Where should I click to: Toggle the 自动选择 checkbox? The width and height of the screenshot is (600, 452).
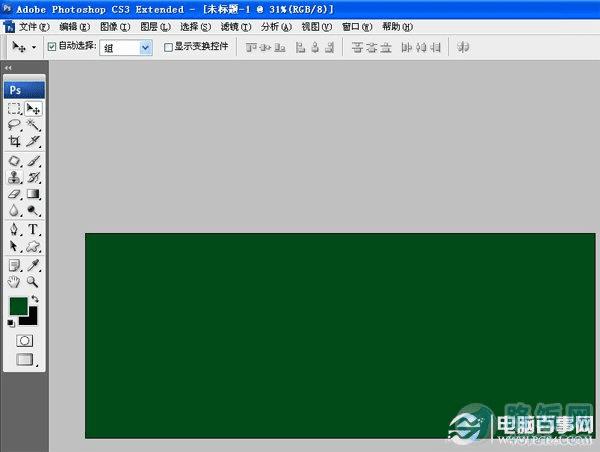click(52, 47)
